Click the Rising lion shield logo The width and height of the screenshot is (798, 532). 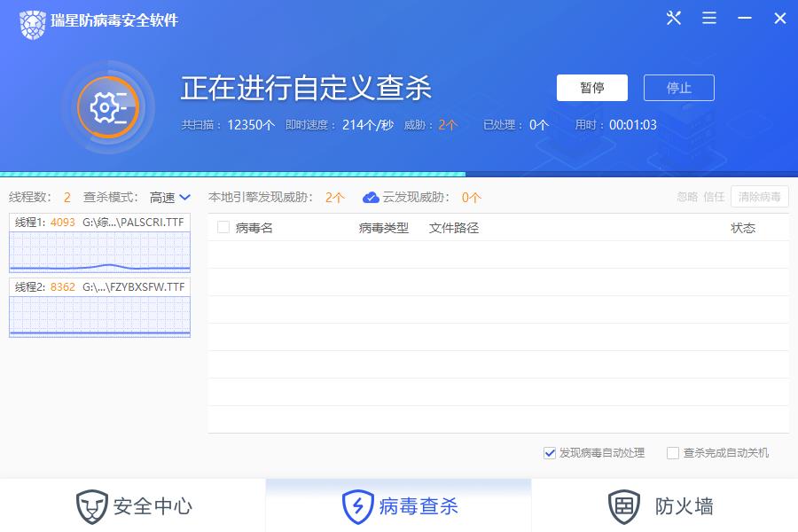point(33,24)
